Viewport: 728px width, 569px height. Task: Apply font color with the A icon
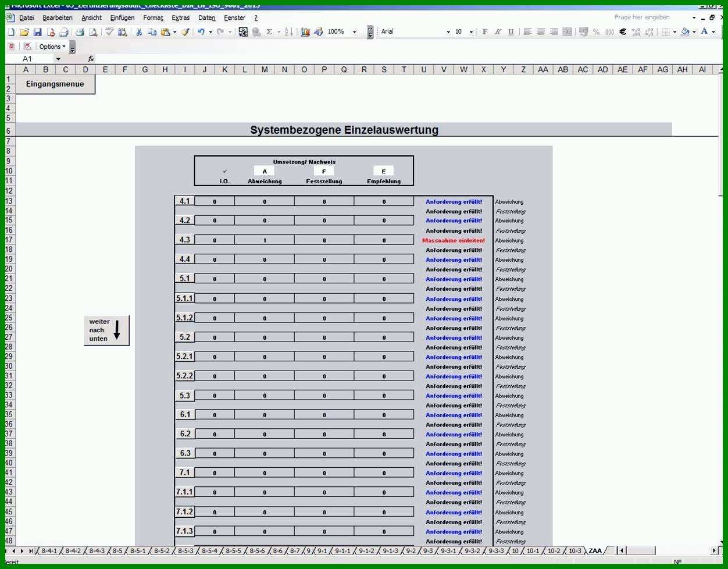pyautogui.click(x=704, y=32)
